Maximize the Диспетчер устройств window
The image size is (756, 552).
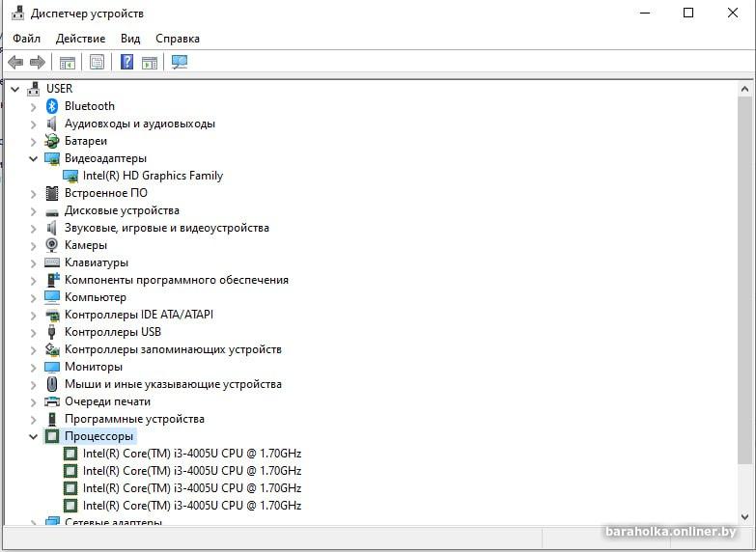point(688,13)
